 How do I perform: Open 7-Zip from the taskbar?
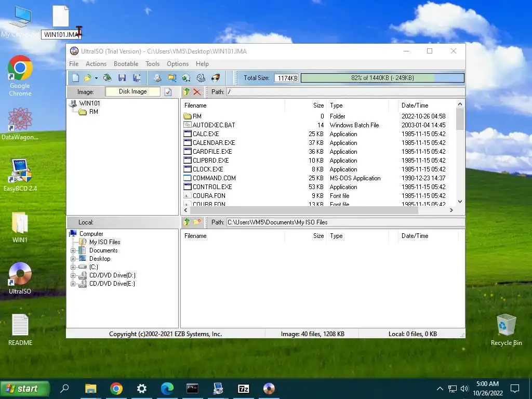(x=243, y=389)
